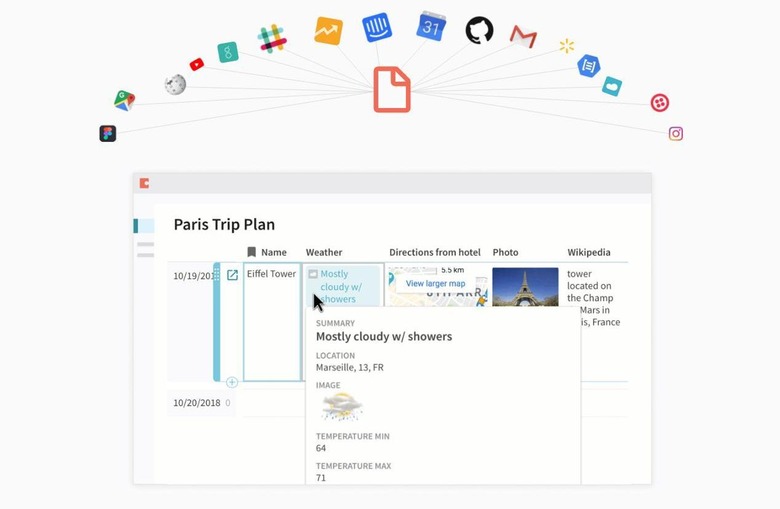Click the blue hexagon document icon

588,66
